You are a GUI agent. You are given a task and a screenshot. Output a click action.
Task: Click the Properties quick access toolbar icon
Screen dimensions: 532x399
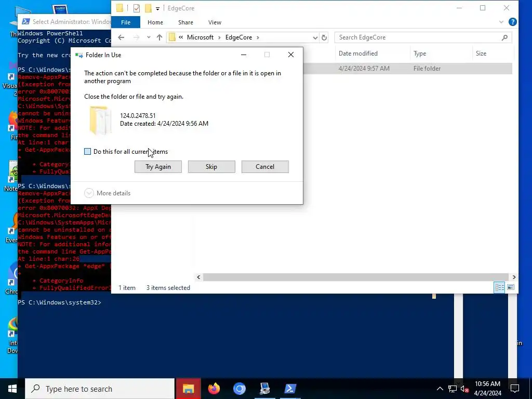pyautogui.click(x=137, y=8)
